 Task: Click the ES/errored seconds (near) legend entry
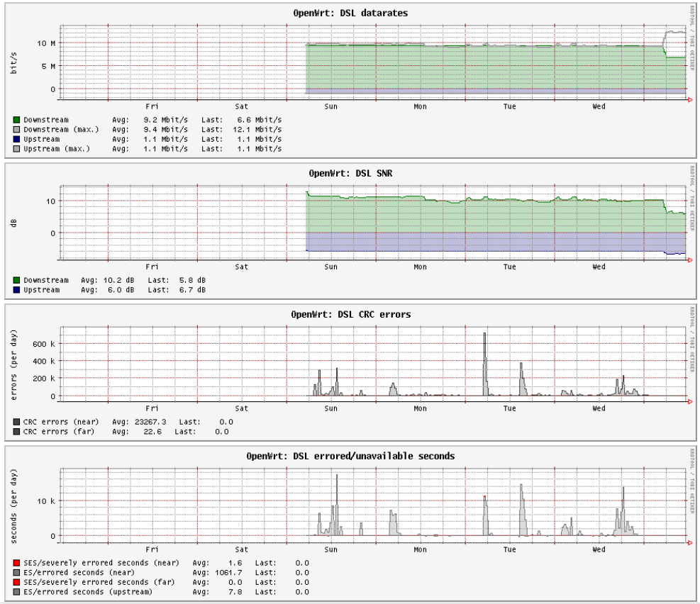pos(74,572)
